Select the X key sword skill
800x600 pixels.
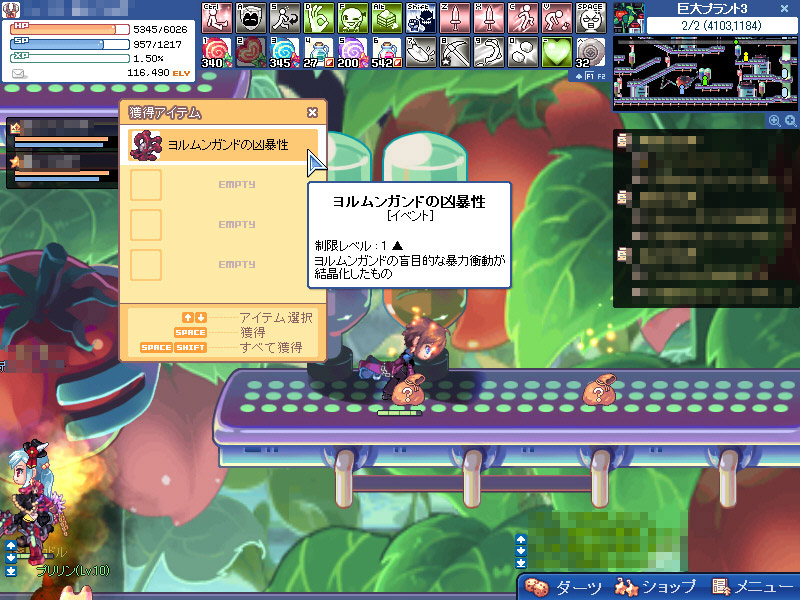click(x=489, y=17)
